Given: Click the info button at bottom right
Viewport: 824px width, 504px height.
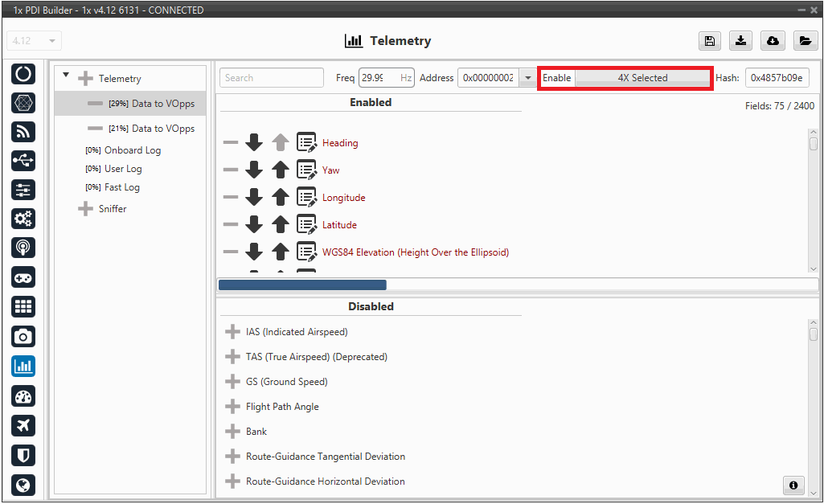Looking at the screenshot, I should 793,485.
